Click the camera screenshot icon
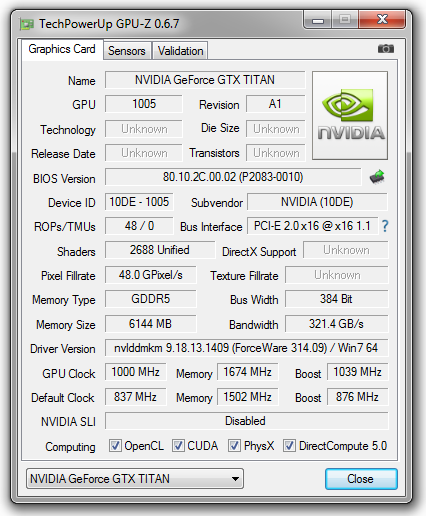 [386, 49]
